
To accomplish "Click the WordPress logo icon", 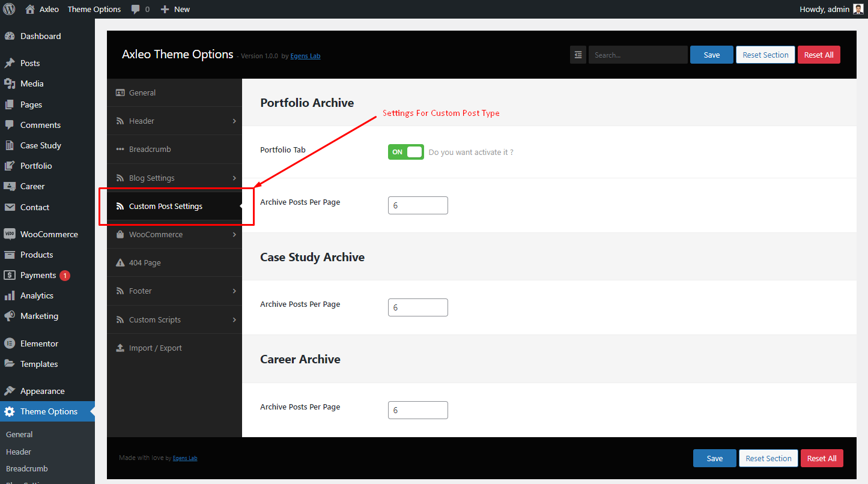I will (9, 9).
